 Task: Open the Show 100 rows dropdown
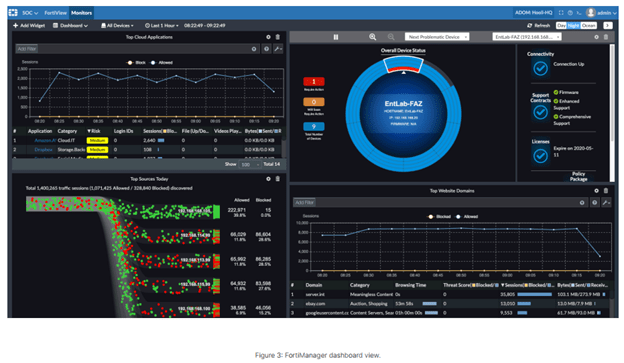click(250, 164)
